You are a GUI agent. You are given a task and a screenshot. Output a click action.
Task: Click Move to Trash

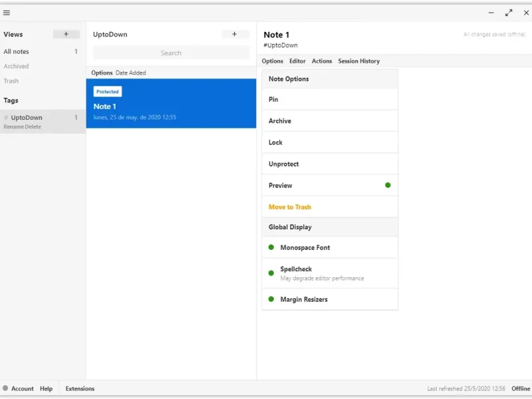pos(330,207)
